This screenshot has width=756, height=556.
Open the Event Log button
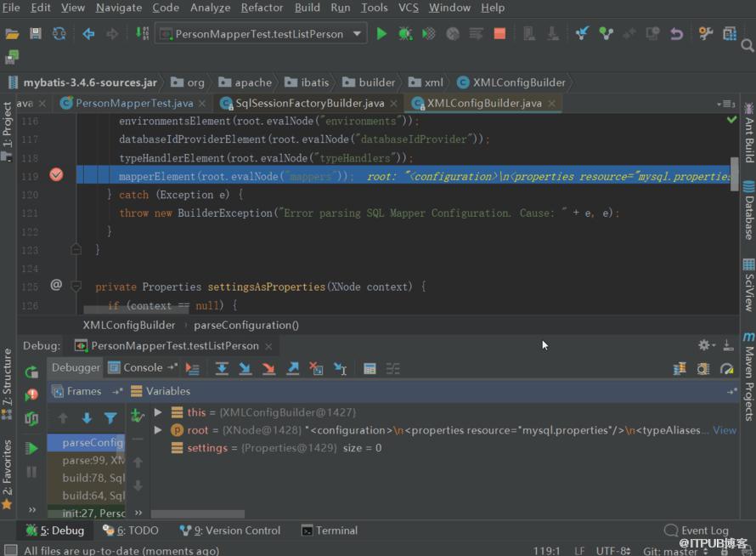(x=697, y=530)
